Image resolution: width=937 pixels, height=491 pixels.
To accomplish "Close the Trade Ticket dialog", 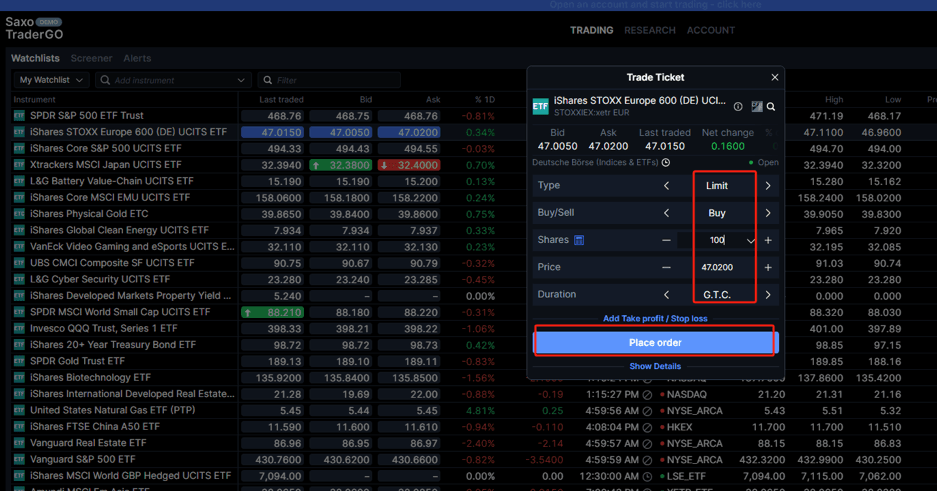I will coord(774,77).
